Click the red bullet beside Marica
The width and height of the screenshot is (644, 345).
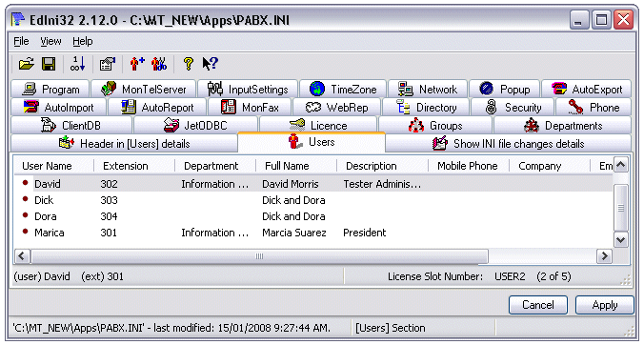pyautogui.click(x=26, y=232)
